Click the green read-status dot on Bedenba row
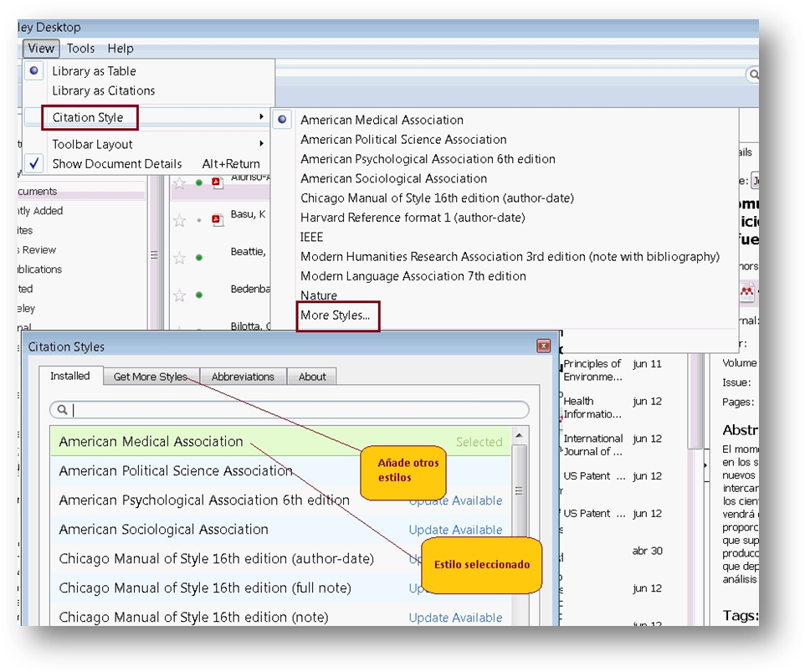 [198, 295]
